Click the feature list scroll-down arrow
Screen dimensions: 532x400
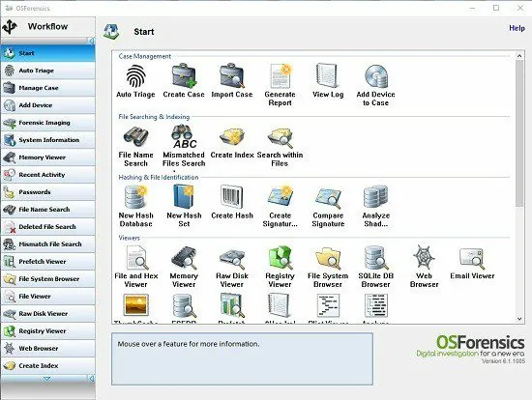pos(519,319)
